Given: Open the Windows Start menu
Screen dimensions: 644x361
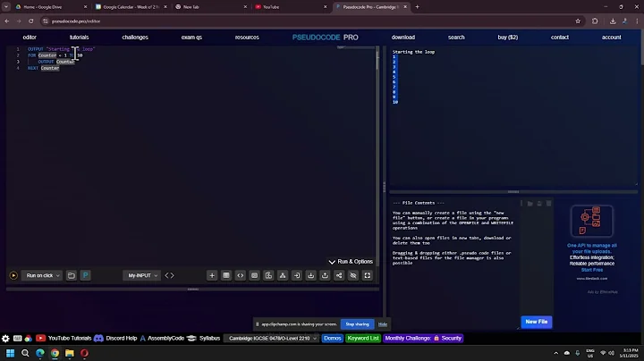Looking at the screenshot, I should click(10, 353).
